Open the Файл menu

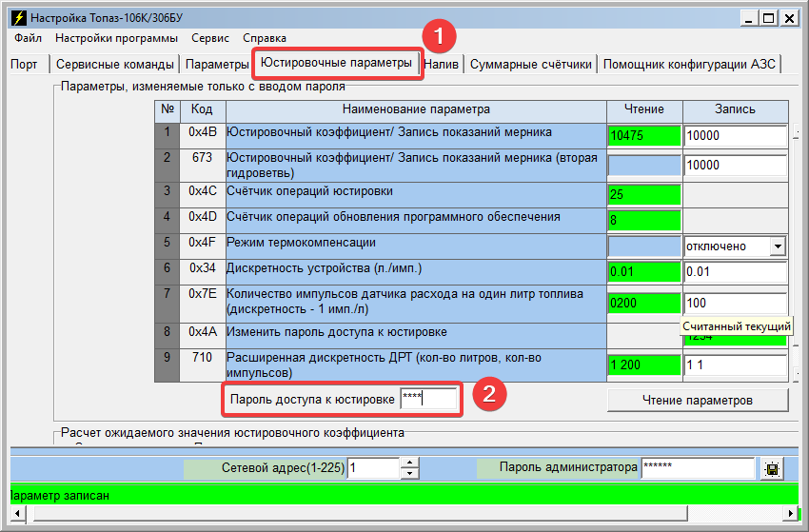[28, 38]
